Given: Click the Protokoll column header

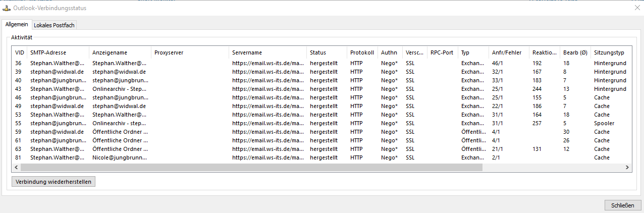Looking at the screenshot, I should click(x=363, y=52).
